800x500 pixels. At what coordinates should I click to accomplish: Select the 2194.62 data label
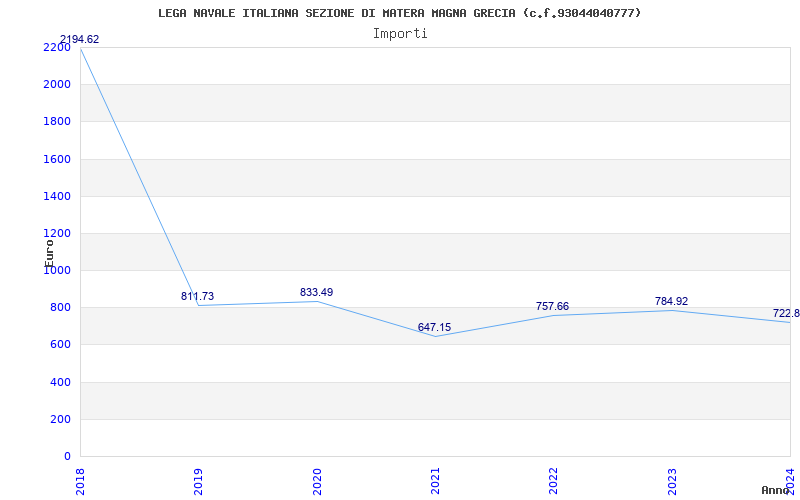(x=80, y=39)
